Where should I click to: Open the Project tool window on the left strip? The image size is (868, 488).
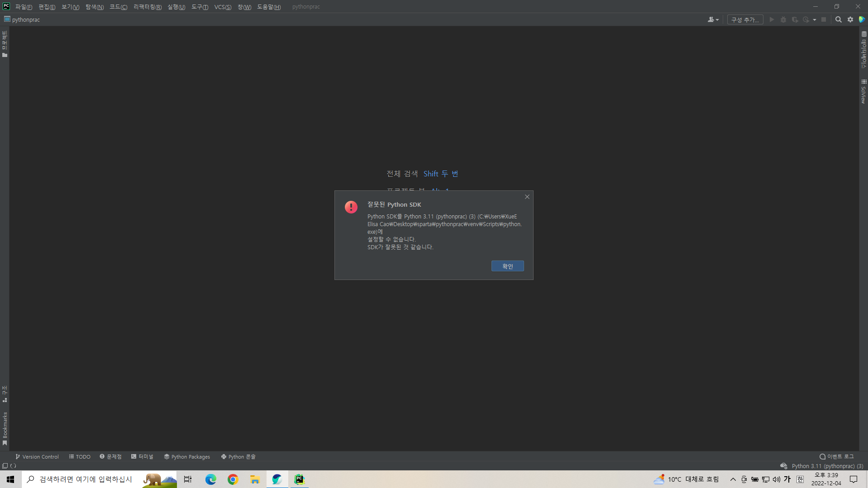pyautogui.click(x=5, y=44)
